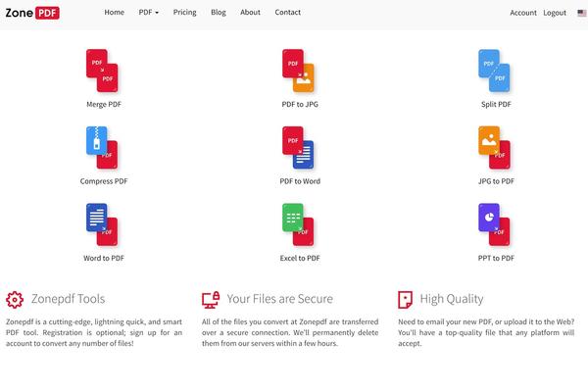Click the secure files monitor lock icon
Screen dimensions: 588x392
point(211,300)
